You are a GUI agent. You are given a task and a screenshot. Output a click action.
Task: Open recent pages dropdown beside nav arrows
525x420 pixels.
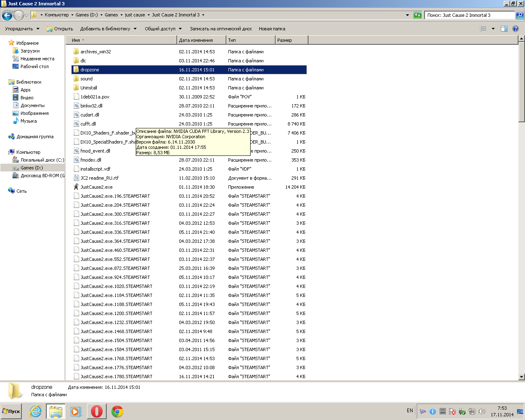(26, 16)
